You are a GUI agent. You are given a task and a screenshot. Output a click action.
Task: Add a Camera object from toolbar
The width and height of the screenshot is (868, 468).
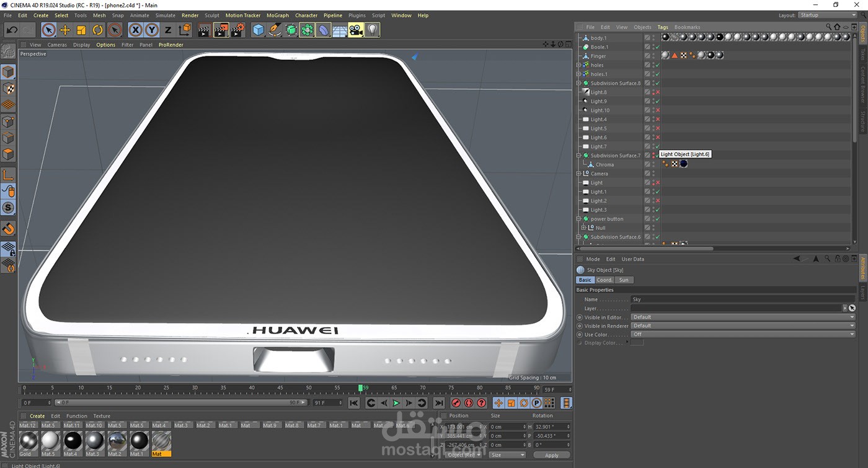point(356,30)
